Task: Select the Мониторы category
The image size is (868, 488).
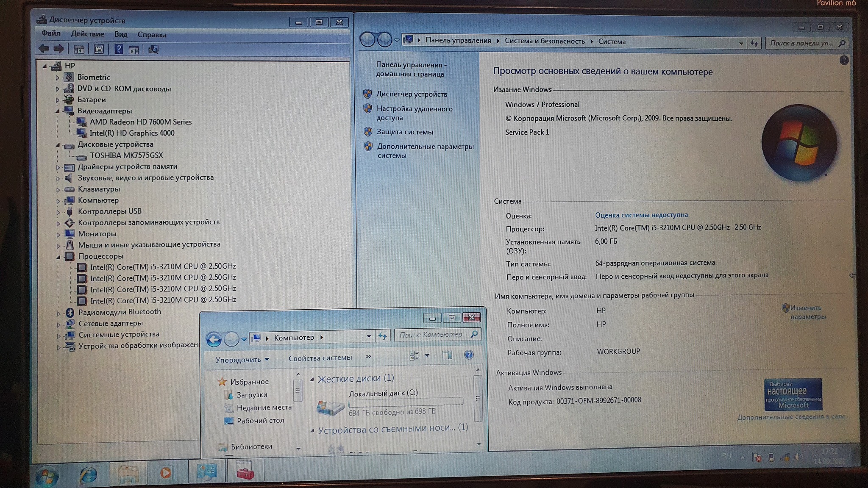Action: coord(97,234)
